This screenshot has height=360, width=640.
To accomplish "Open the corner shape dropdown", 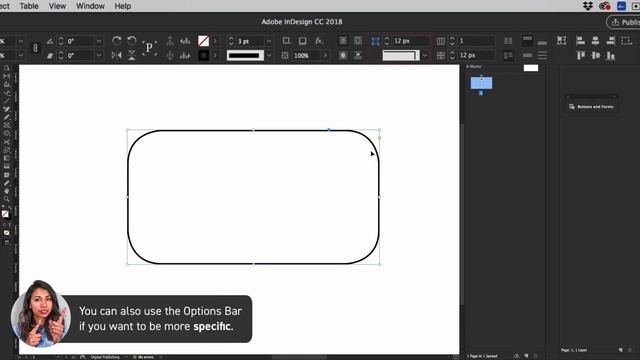I will pos(424,56).
